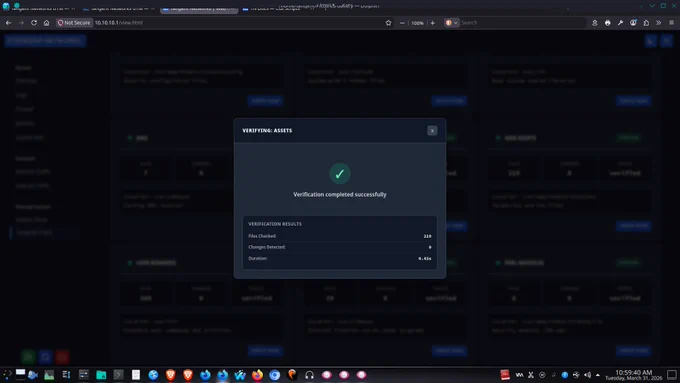Open the red tray icon
This screenshot has height=383, width=680.
(x=505, y=375)
